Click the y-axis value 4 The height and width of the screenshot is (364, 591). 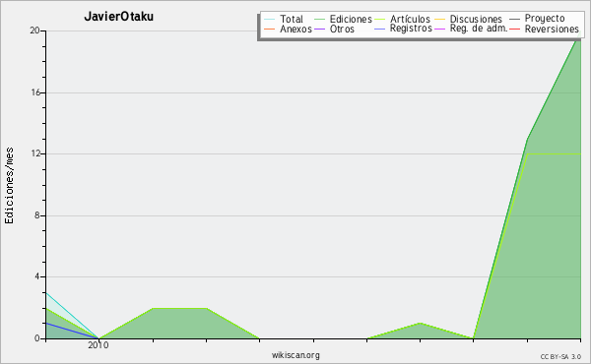(37, 276)
